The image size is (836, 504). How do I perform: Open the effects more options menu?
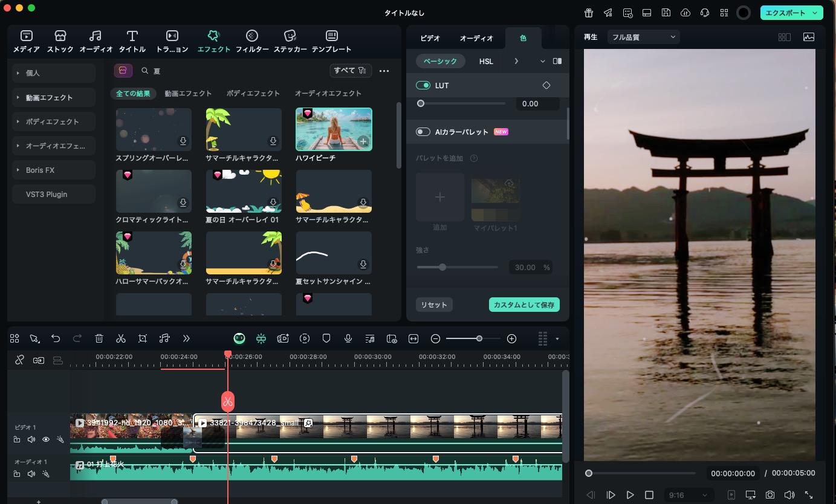384,71
